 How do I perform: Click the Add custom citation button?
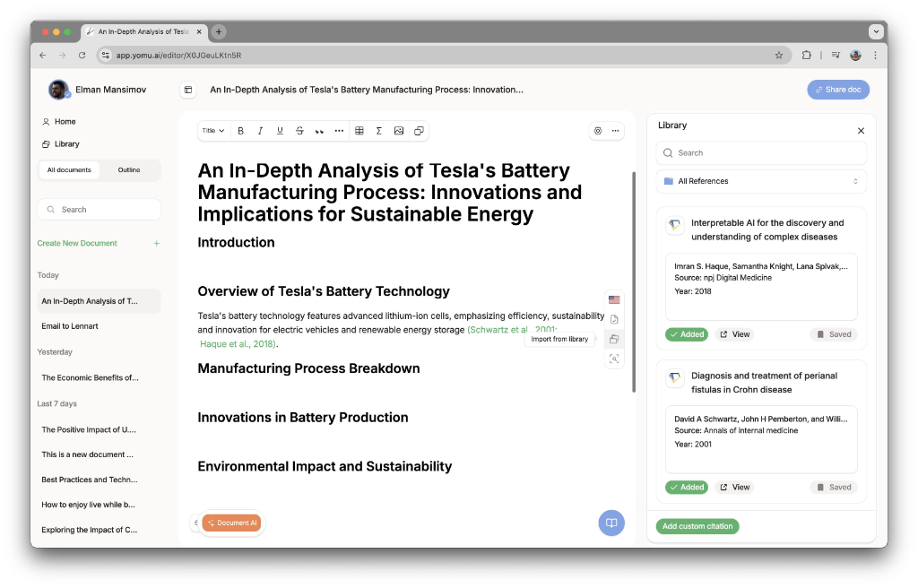click(x=697, y=526)
